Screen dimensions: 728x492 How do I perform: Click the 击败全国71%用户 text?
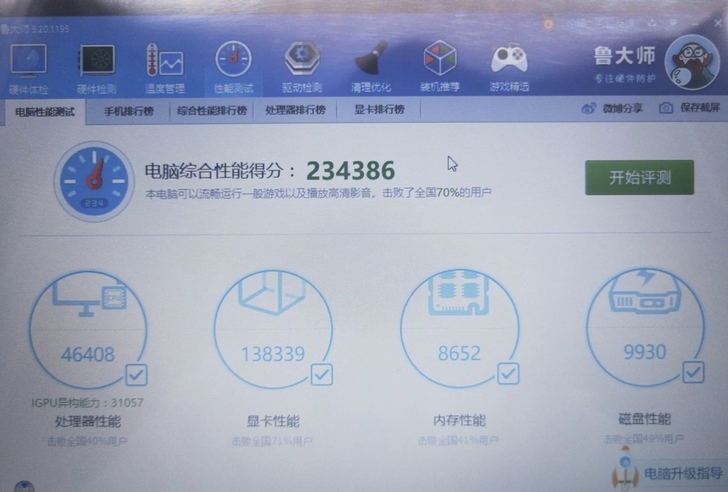coord(273,440)
